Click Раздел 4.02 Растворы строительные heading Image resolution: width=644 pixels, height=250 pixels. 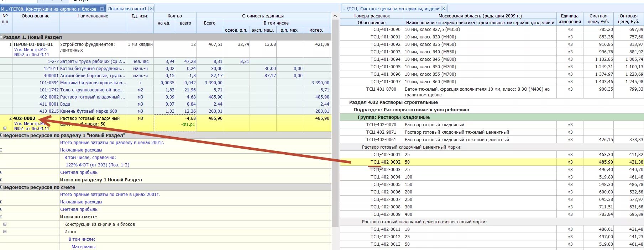(393, 102)
